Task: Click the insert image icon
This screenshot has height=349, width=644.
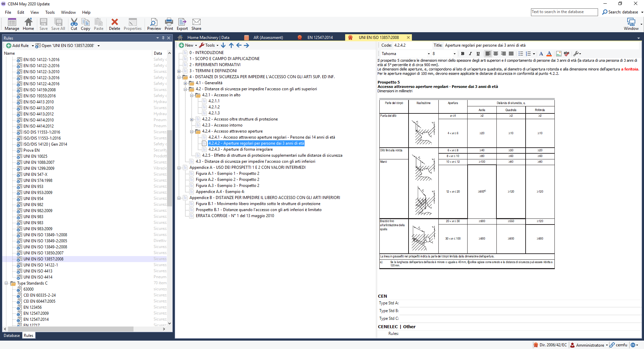Action: (558, 54)
